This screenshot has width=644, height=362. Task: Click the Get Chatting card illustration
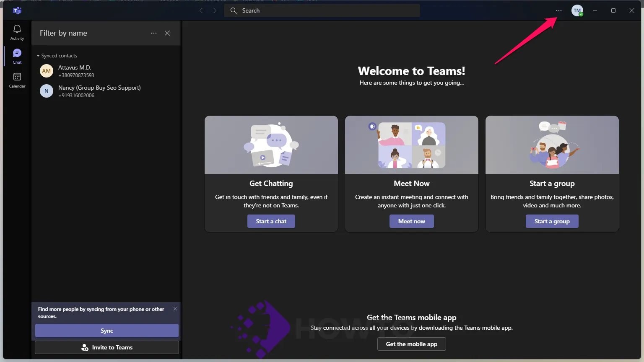point(271,145)
